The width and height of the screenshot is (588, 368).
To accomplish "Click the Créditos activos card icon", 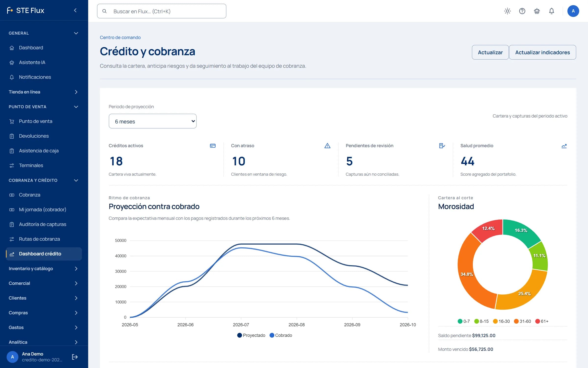I will pos(213,146).
